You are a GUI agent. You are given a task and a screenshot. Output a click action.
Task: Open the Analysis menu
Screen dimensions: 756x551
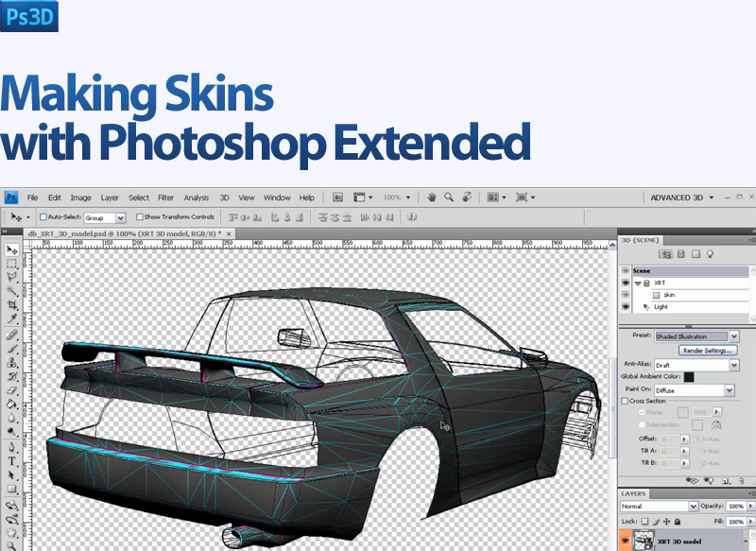197,198
